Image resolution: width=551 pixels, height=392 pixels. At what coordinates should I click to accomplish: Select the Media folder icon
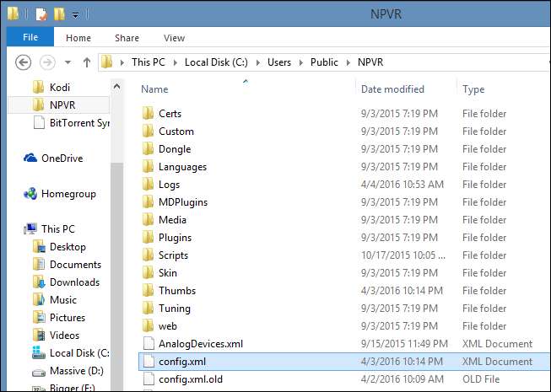tap(148, 220)
